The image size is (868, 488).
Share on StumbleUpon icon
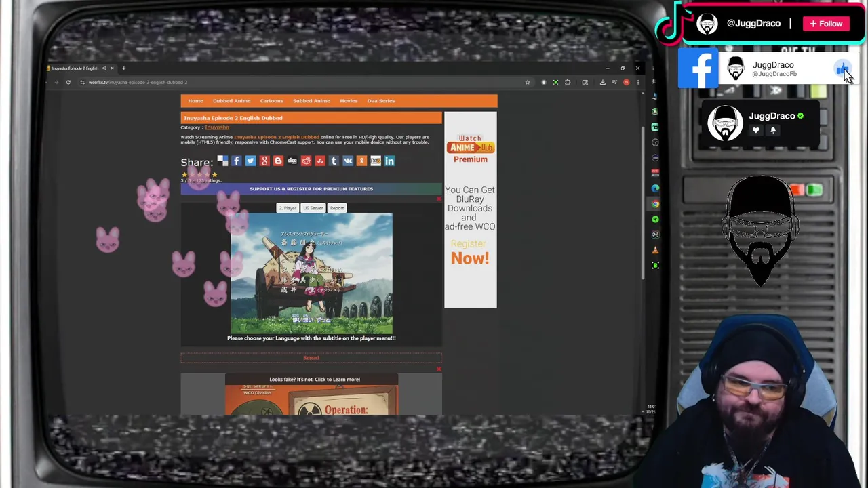click(319, 161)
